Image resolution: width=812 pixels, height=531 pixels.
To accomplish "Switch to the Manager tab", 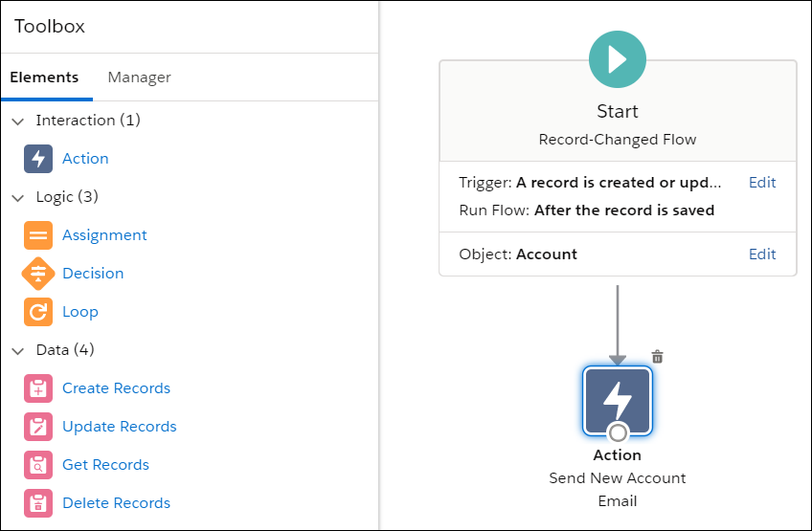I will tap(139, 77).
